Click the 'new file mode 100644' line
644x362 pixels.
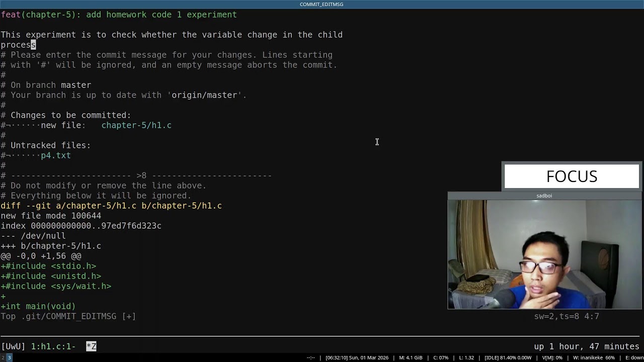(51, 216)
